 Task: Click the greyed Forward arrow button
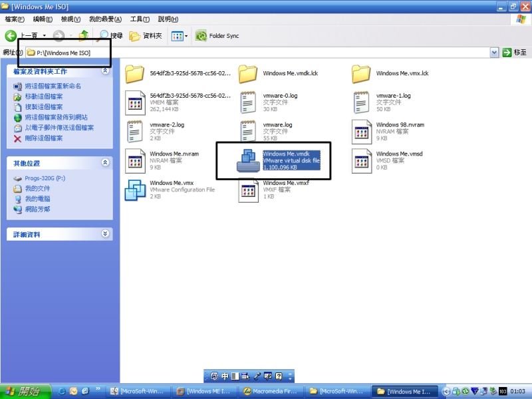click(x=59, y=36)
